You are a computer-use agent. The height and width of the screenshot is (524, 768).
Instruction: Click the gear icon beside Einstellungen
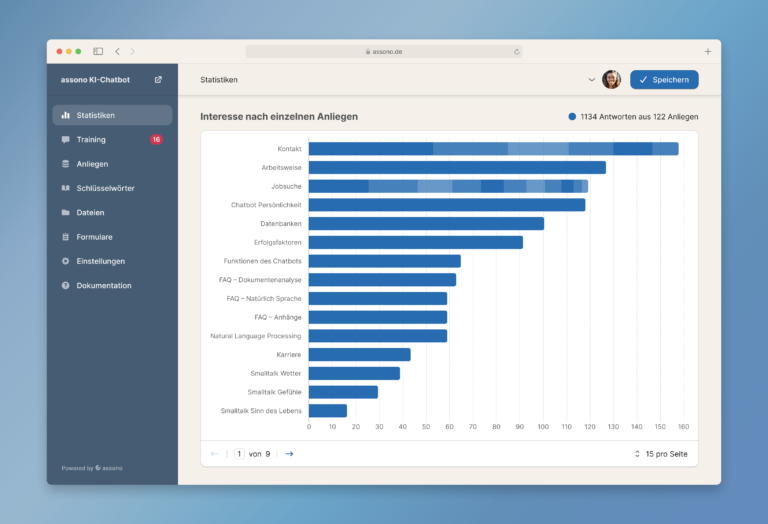tap(66, 261)
